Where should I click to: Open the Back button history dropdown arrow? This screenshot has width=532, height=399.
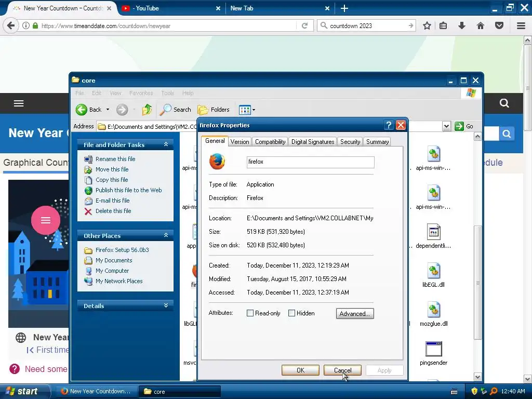point(108,110)
